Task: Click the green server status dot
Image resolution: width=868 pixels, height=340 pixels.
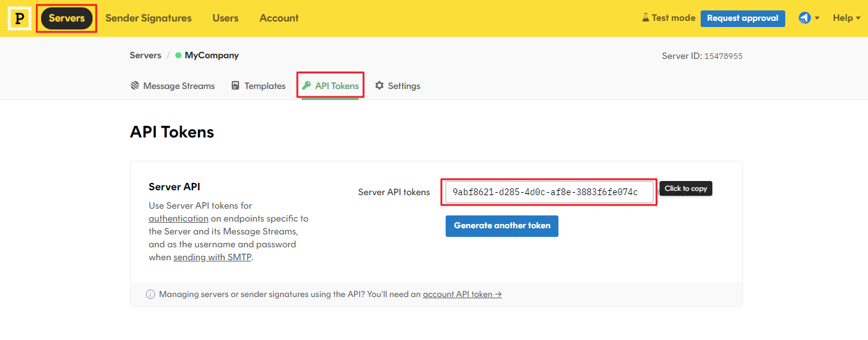Action: [x=178, y=55]
